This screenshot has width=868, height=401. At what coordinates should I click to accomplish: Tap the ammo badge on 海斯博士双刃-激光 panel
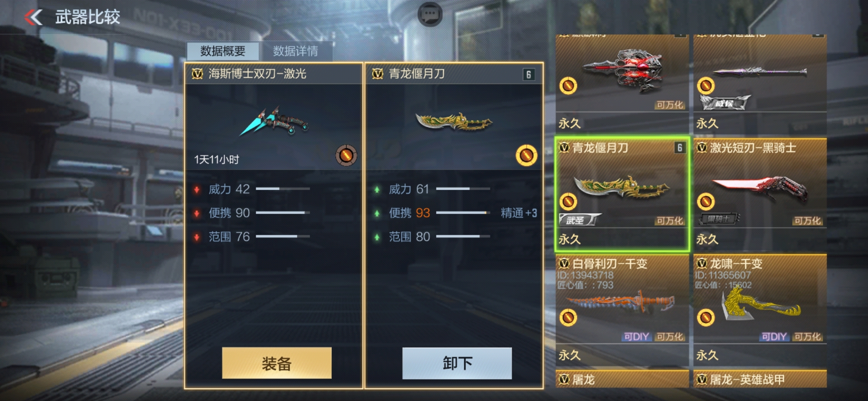(x=346, y=155)
